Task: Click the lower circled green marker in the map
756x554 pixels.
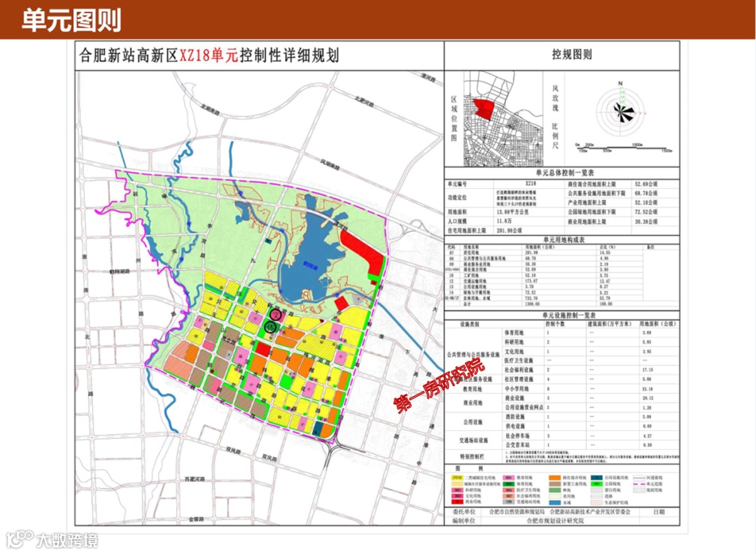Action: [x=271, y=327]
